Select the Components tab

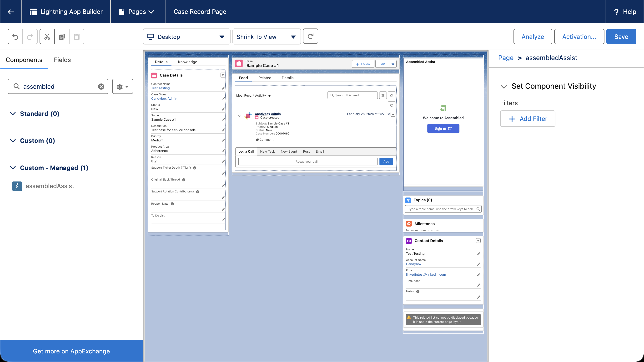point(24,60)
